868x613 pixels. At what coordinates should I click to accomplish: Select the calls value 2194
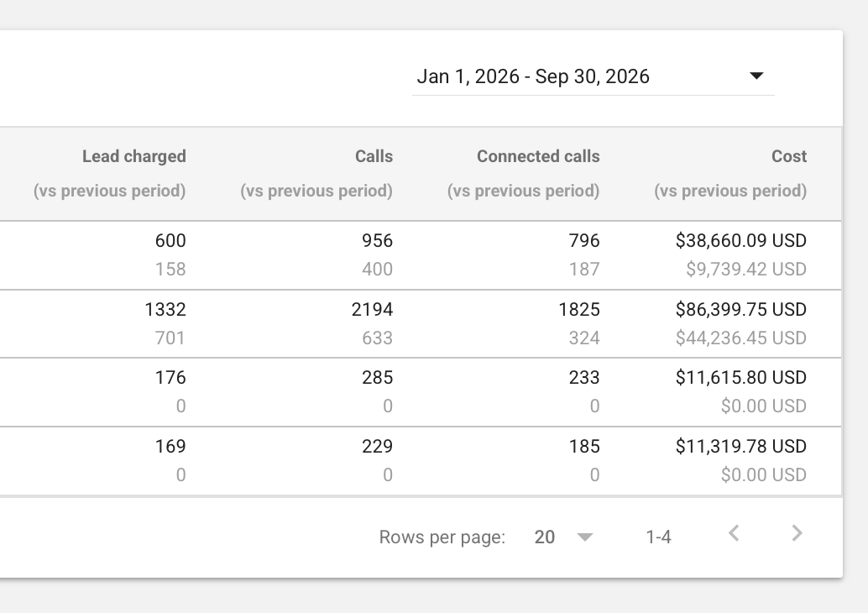click(372, 309)
